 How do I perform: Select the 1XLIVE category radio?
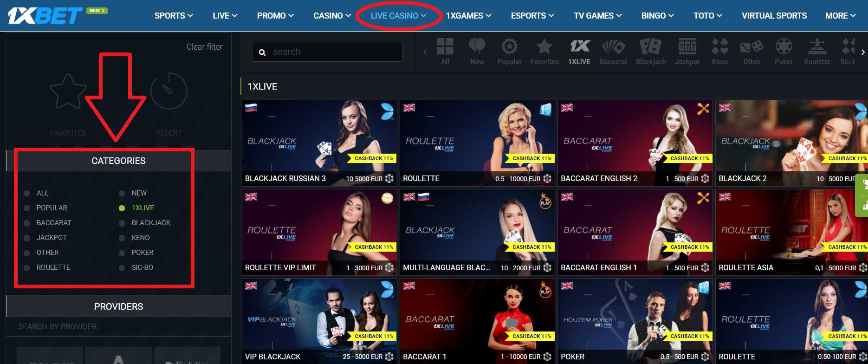tap(122, 208)
